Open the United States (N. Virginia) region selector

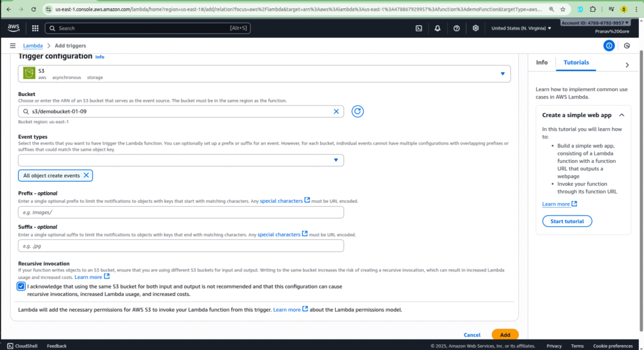pyautogui.click(x=521, y=28)
